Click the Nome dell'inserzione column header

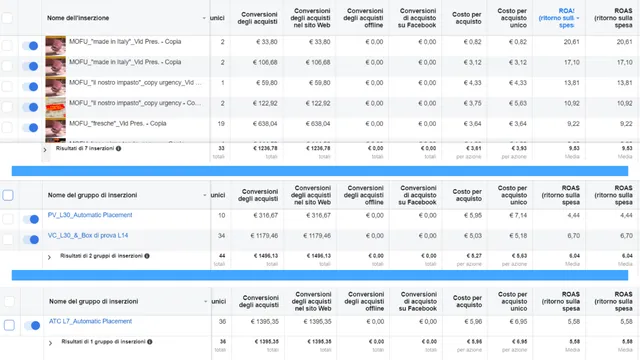pyautogui.click(x=78, y=18)
